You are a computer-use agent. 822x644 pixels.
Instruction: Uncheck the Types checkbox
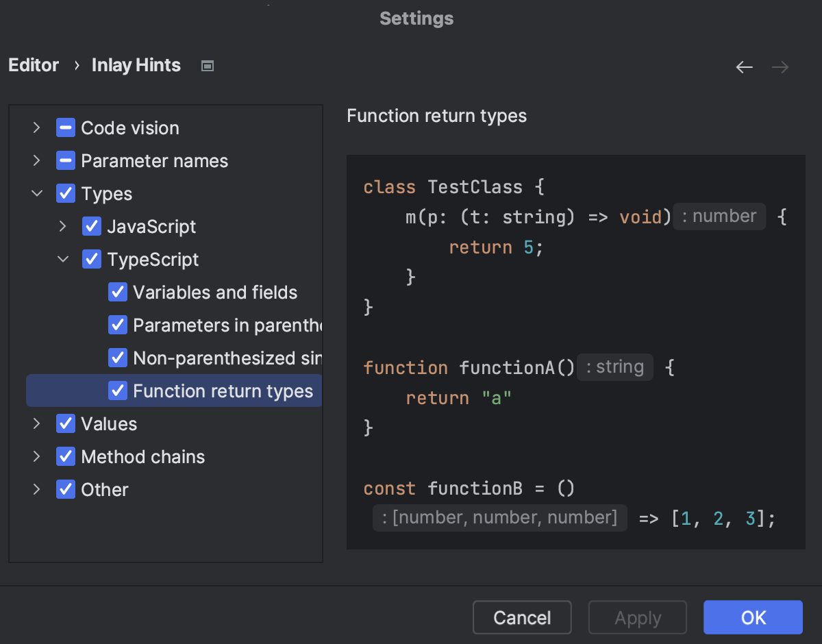pyautogui.click(x=66, y=193)
